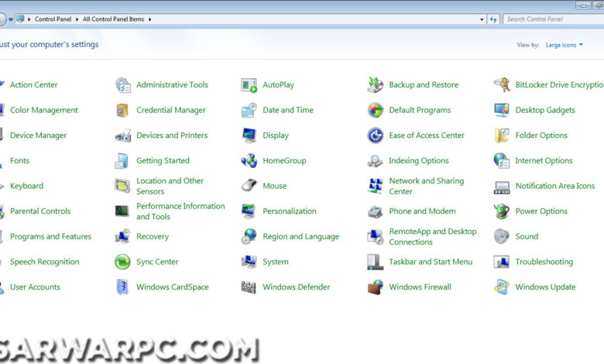
Task: Click the address bar refresh button
Action: coord(493,19)
